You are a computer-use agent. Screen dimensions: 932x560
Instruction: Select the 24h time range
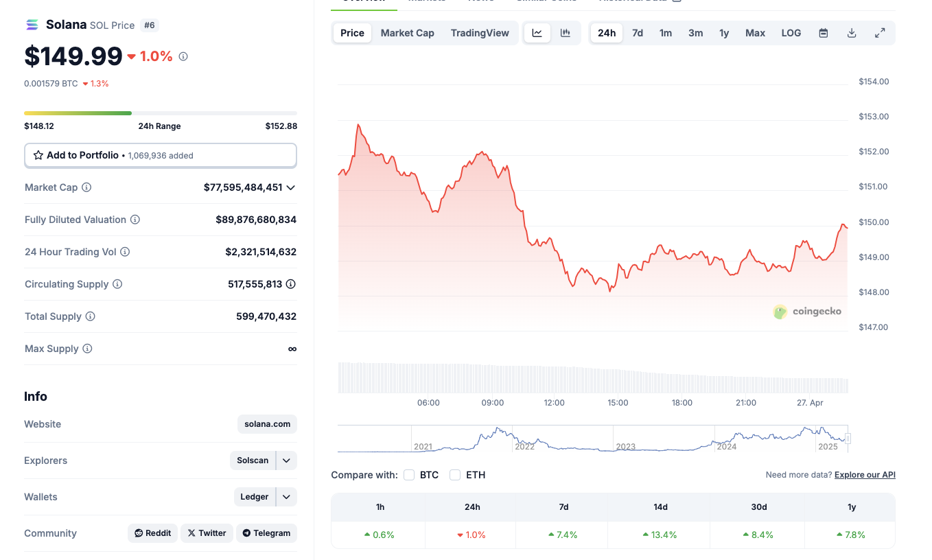click(607, 33)
